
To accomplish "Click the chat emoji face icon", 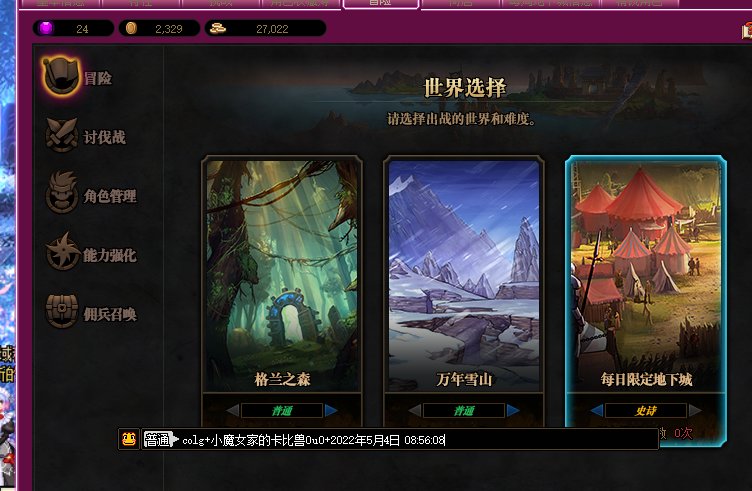I will tap(129, 439).
